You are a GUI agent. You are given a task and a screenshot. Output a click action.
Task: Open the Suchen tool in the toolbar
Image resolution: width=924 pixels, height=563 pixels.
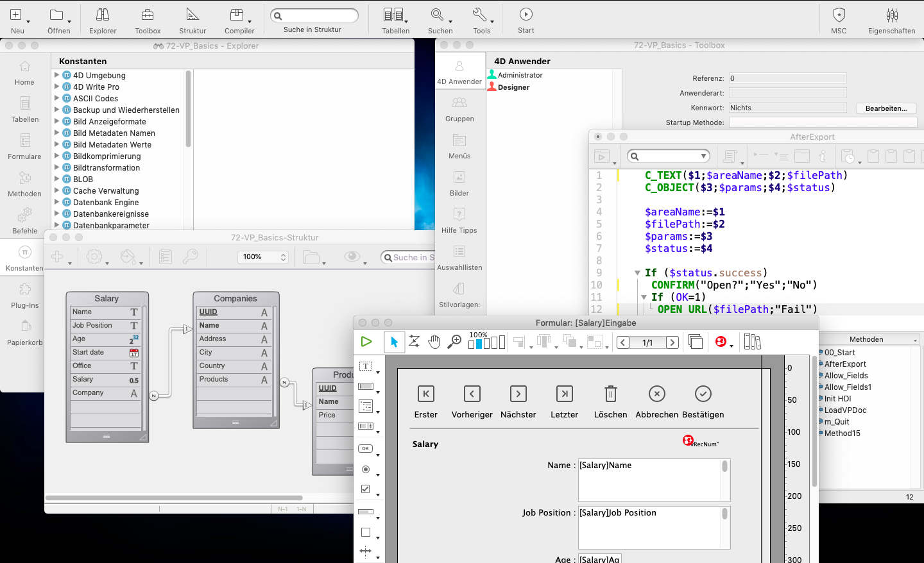click(438, 15)
